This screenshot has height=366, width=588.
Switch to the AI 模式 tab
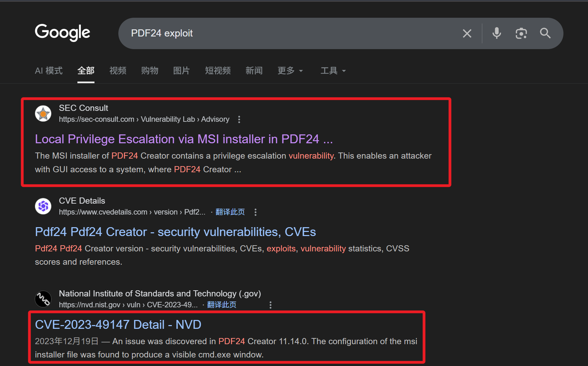point(49,71)
